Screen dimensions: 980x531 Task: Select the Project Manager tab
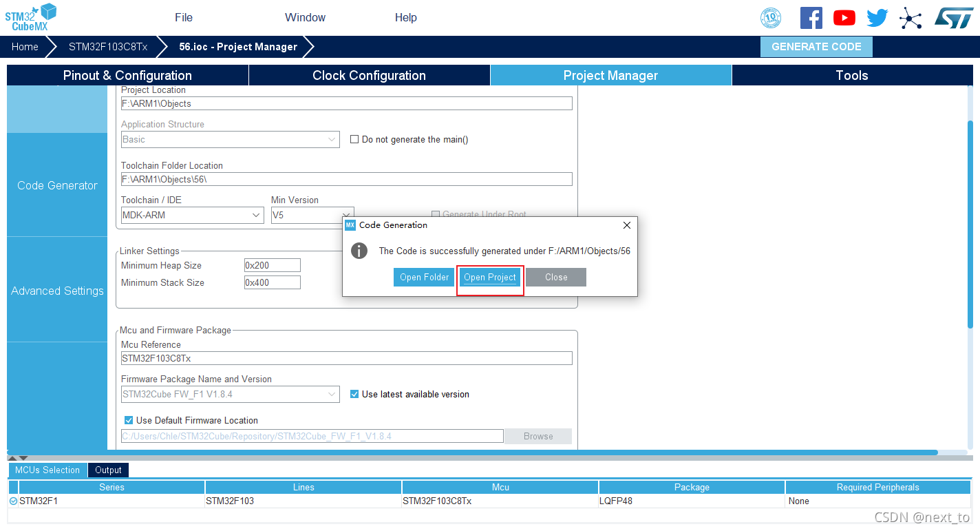tap(611, 75)
